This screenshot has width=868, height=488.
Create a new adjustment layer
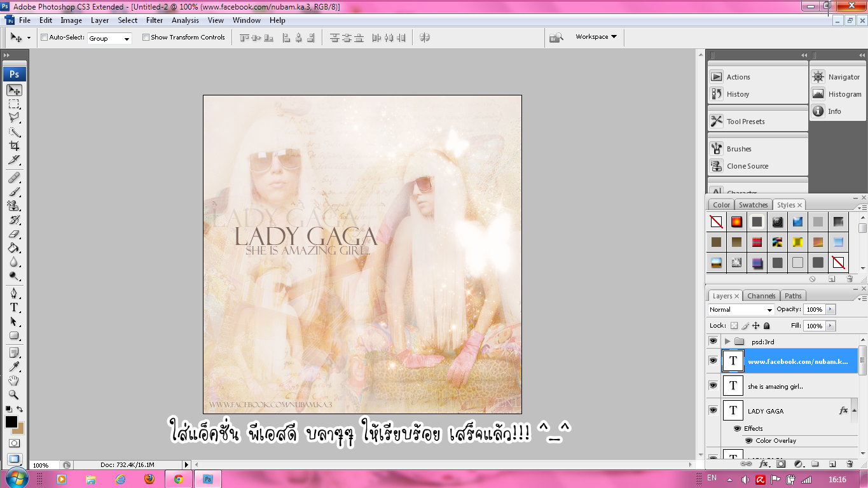pos(798,464)
